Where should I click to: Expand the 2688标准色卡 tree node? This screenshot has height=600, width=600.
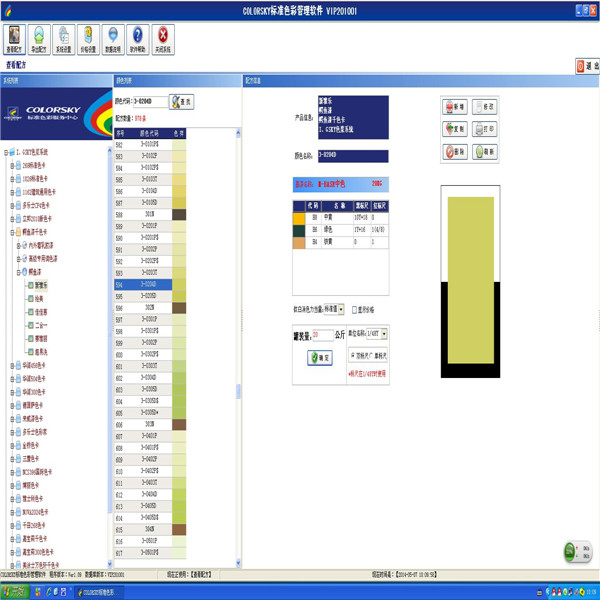[14, 165]
